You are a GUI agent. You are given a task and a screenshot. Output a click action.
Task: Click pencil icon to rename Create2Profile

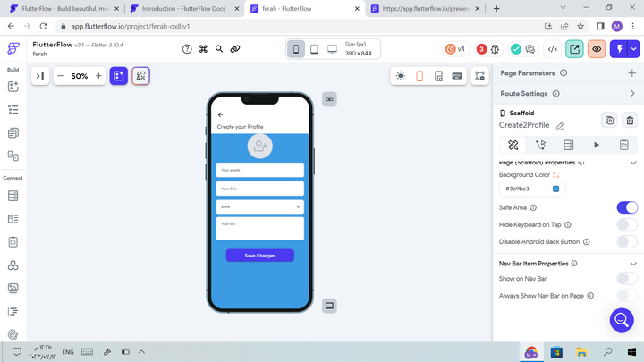(x=560, y=126)
